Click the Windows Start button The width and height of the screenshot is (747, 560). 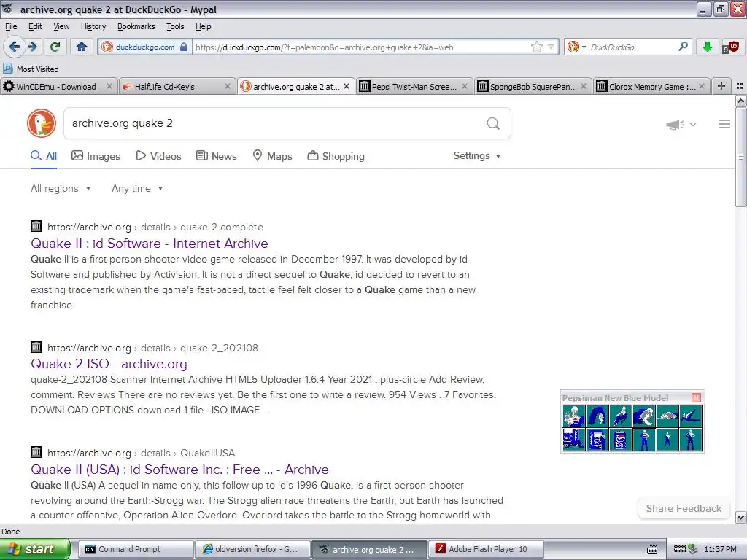(35, 549)
